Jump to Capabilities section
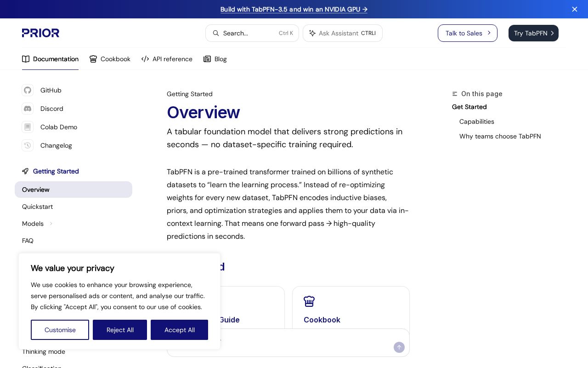 click(477, 121)
